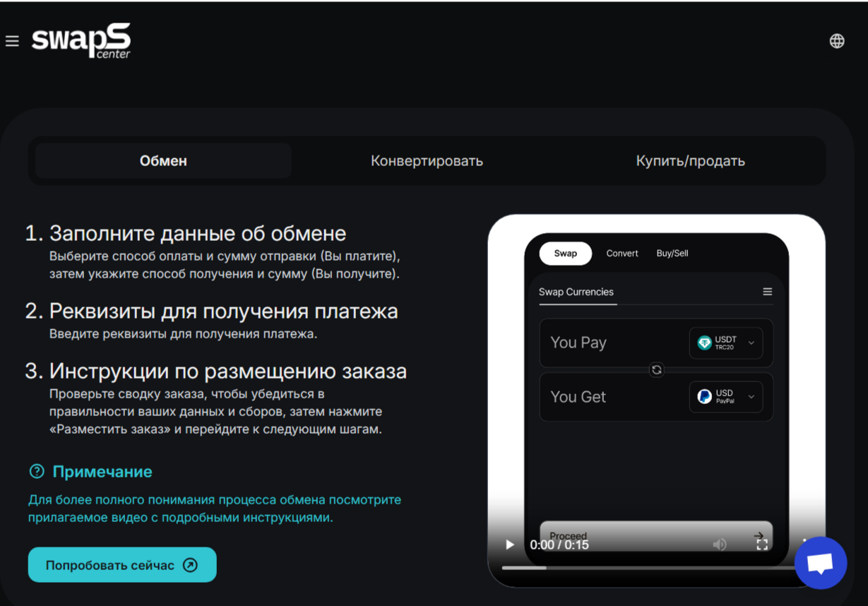
Task: Open the language globe selector
Action: coord(837,41)
